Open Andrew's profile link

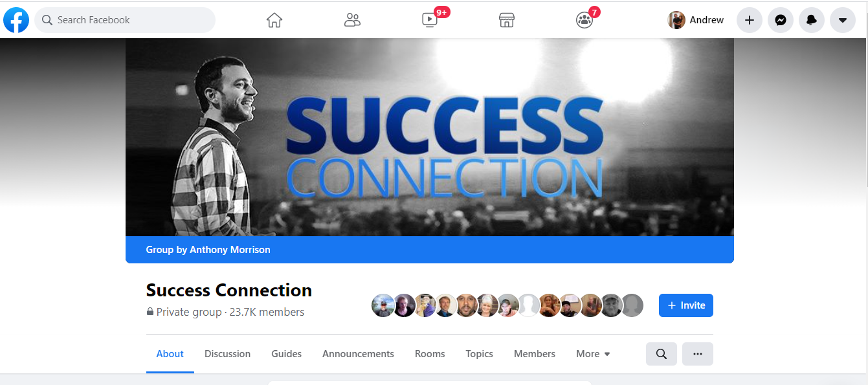tap(696, 20)
